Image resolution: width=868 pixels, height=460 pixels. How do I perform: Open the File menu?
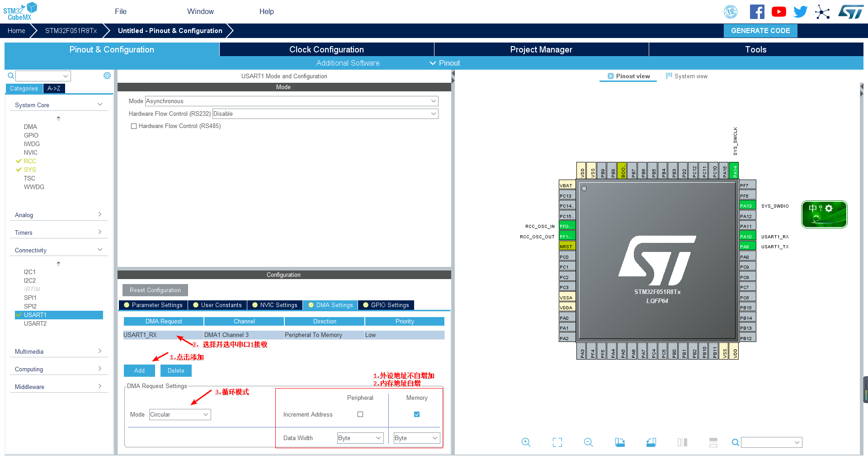pos(121,11)
